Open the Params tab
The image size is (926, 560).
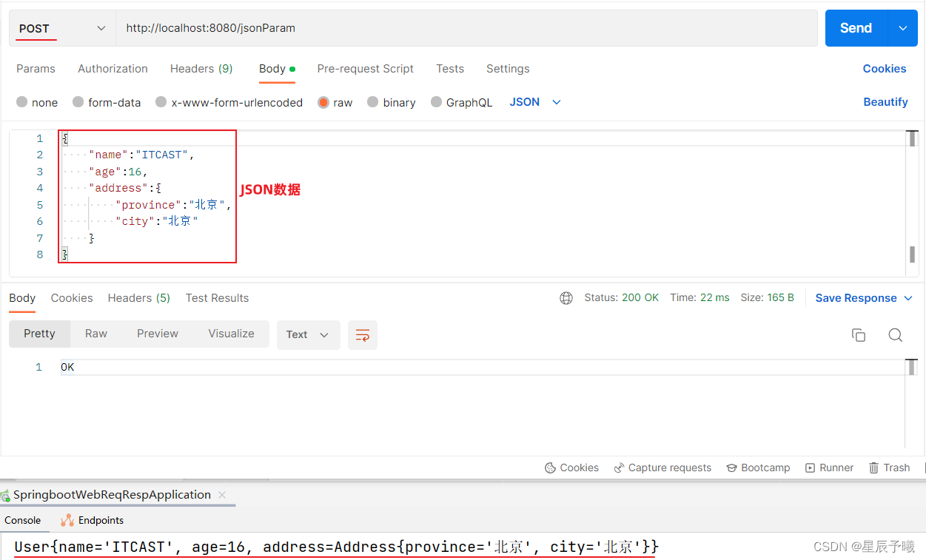tap(36, 69)
